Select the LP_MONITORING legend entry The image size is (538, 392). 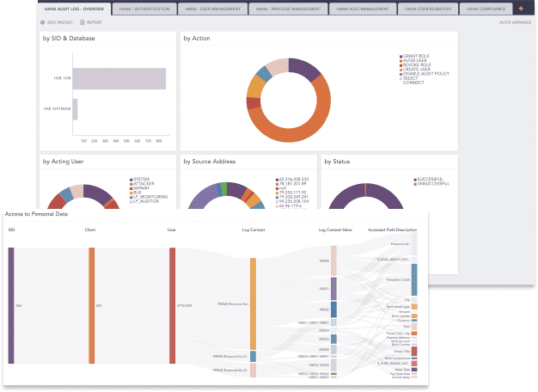point(150,197)
